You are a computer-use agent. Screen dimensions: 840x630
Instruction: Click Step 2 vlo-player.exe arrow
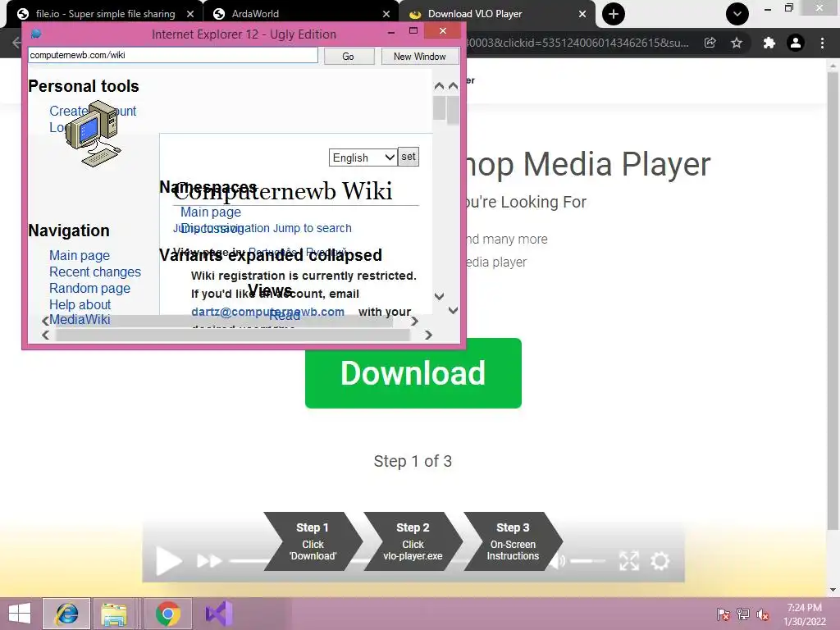413,541
